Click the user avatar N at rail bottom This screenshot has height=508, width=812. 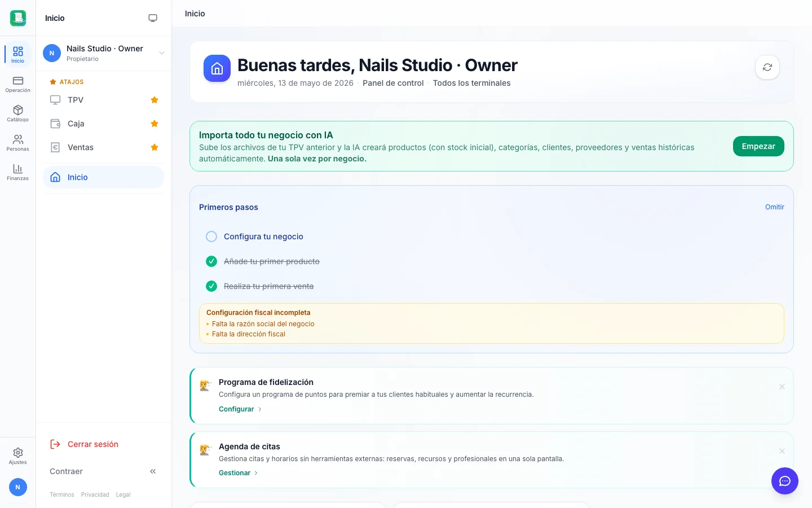[x=17, y=487]
